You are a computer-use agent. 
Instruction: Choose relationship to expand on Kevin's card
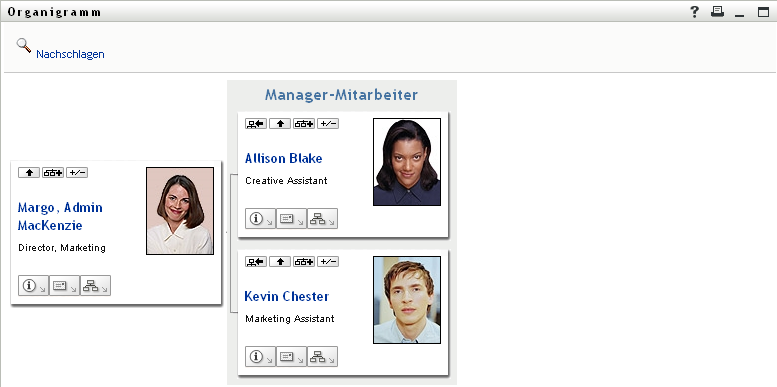304,262
